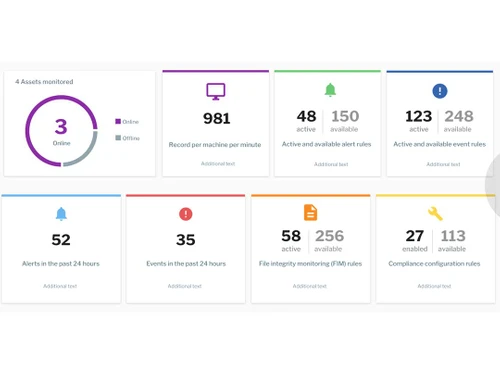Click the blue exclamation event rules icon

point(440,91)
